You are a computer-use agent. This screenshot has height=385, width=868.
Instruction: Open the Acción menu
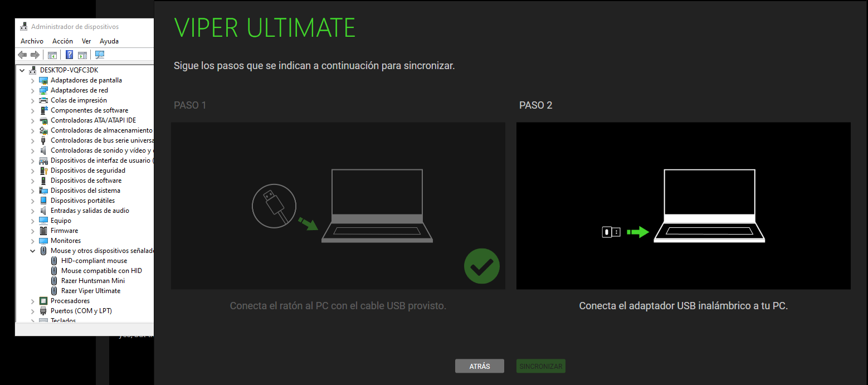[x=62, y=41]
